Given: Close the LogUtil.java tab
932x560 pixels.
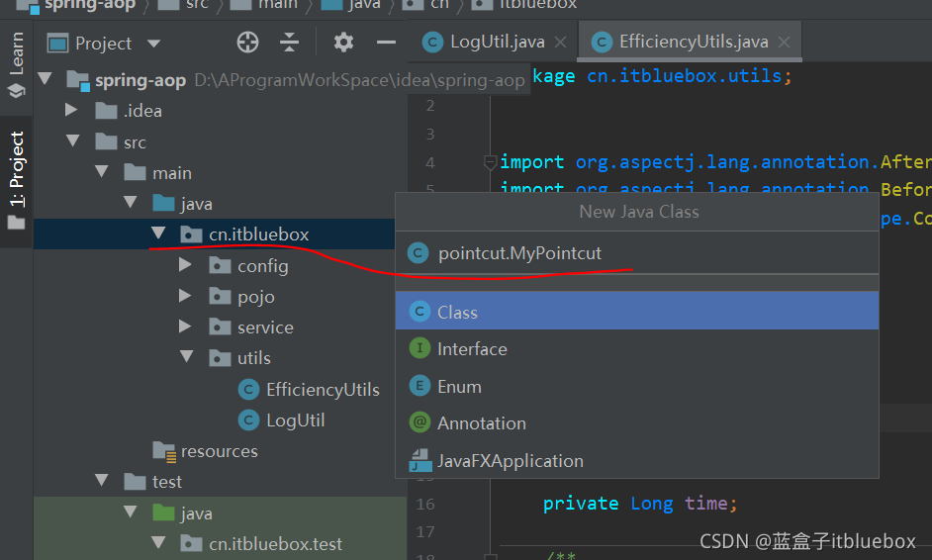Looking at the screenshot, I should click(561, 43).
